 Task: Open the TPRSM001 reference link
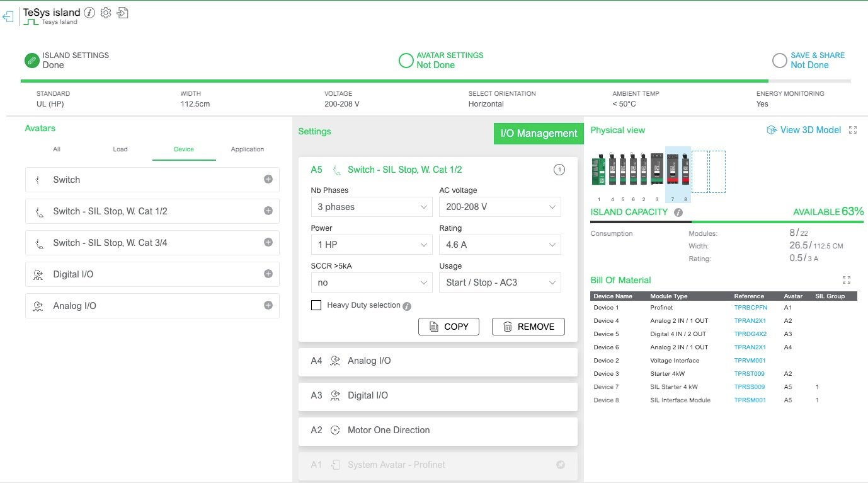(750, 400)
